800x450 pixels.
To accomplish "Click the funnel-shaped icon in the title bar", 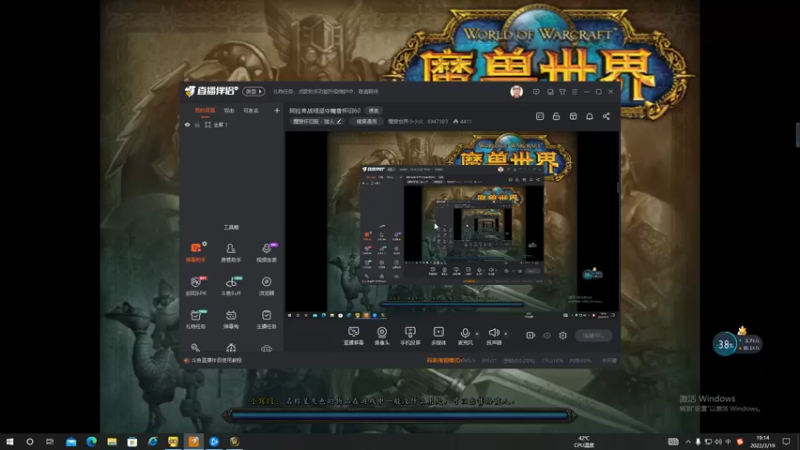I will click(x=562, y=92).
